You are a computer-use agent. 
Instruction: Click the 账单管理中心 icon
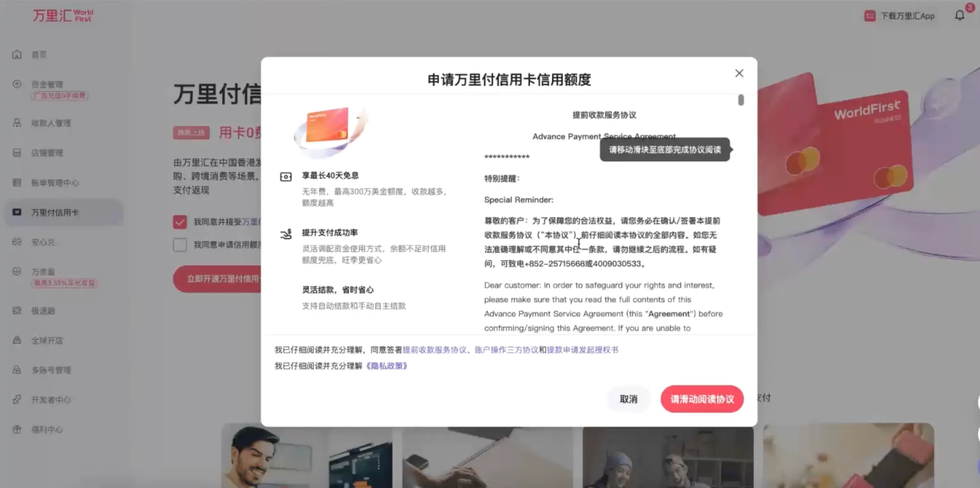click(x=17, y=182)
